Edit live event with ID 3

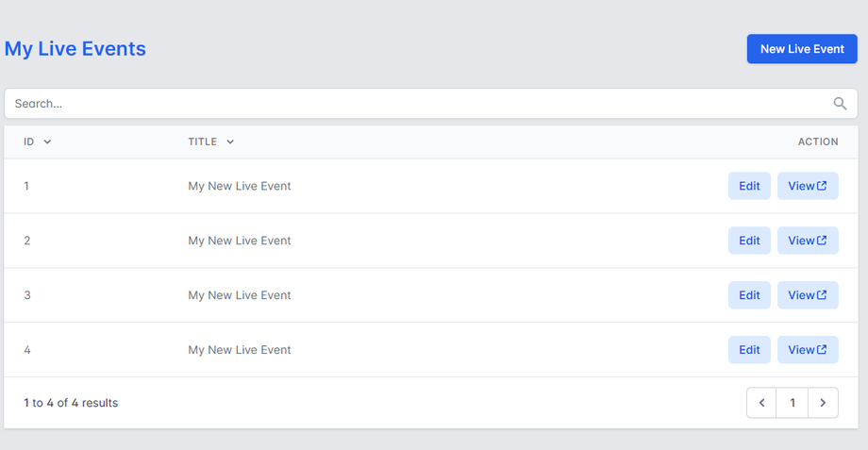(x=749, y=295)
